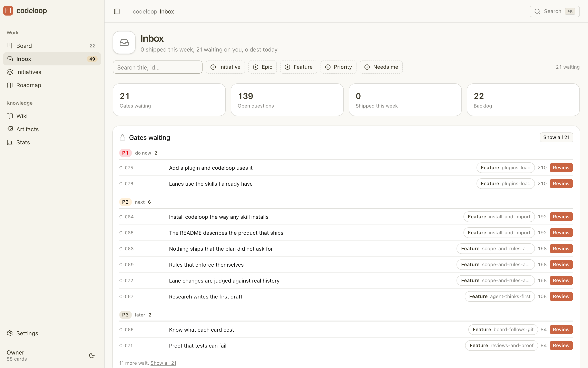Click the P1 priority badge
This screenshot has width=588, height=368.
pyautogui.click(x=125, y=153)
